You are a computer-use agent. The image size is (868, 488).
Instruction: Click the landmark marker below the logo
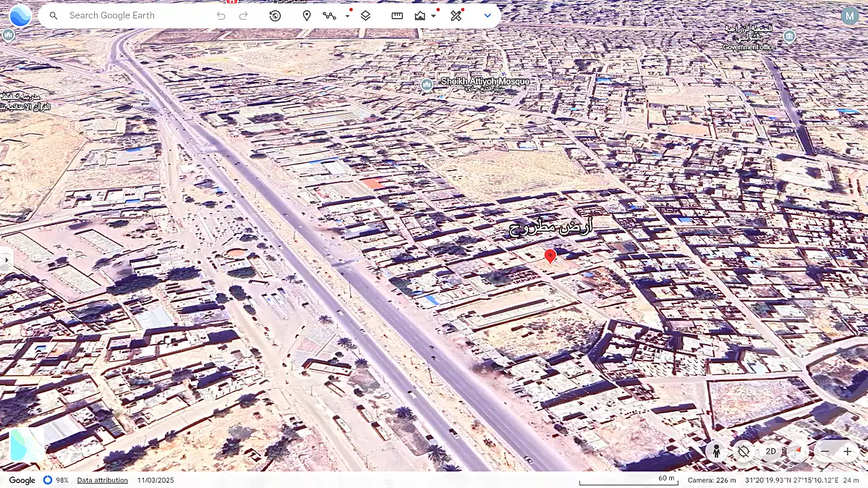(x=9, y=35)
